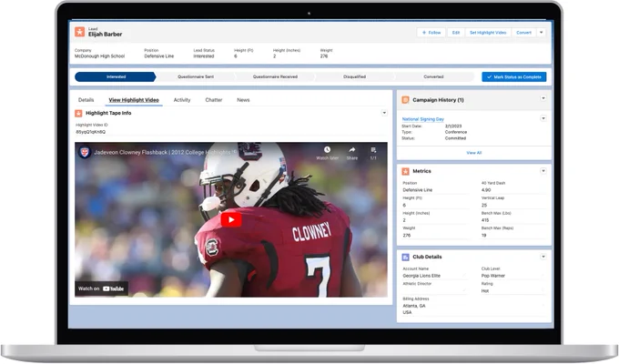Open the Activity tab
619x364 pixels.
pos(182,100)
